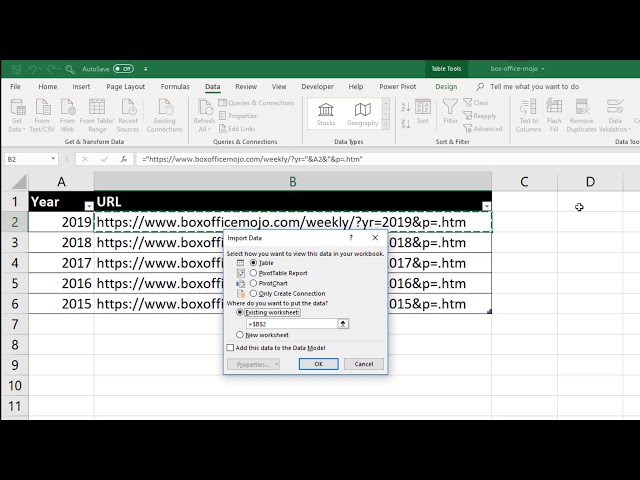The height and width of the screenshot is (480, 640).
Task: Click From Text/CSV import icon
Action: (42, 116)
